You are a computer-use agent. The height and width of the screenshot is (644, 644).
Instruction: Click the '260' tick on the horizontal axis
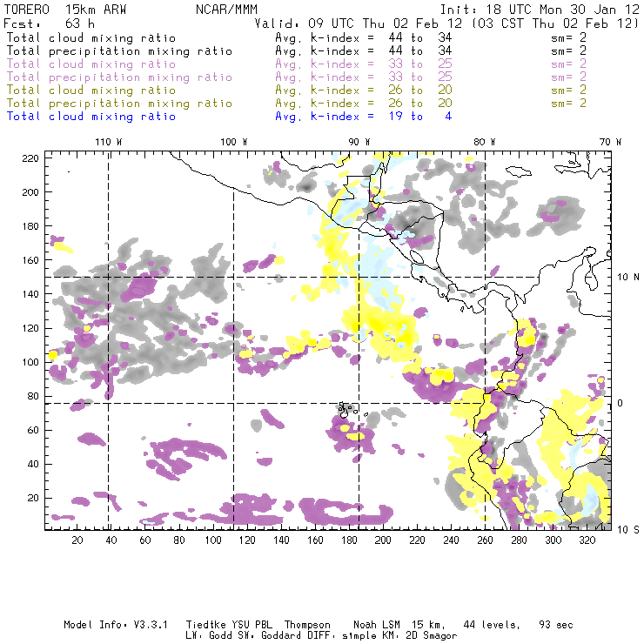485,540
